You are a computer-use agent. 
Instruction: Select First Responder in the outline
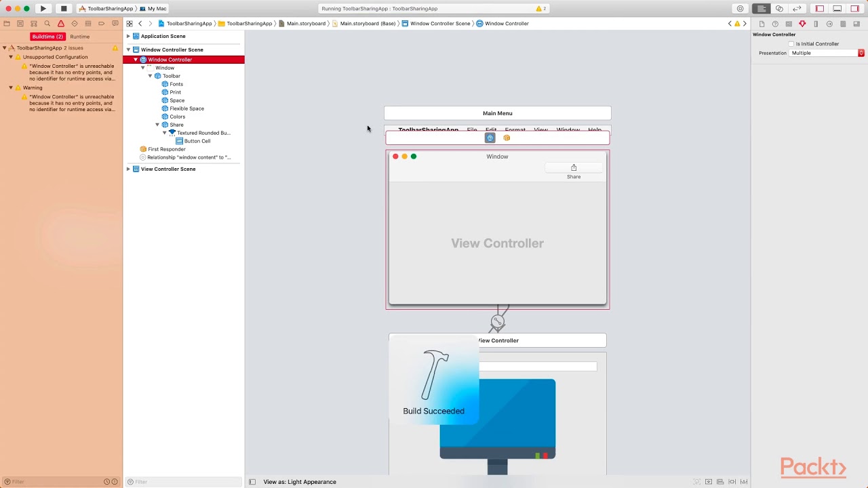[166, 149]
